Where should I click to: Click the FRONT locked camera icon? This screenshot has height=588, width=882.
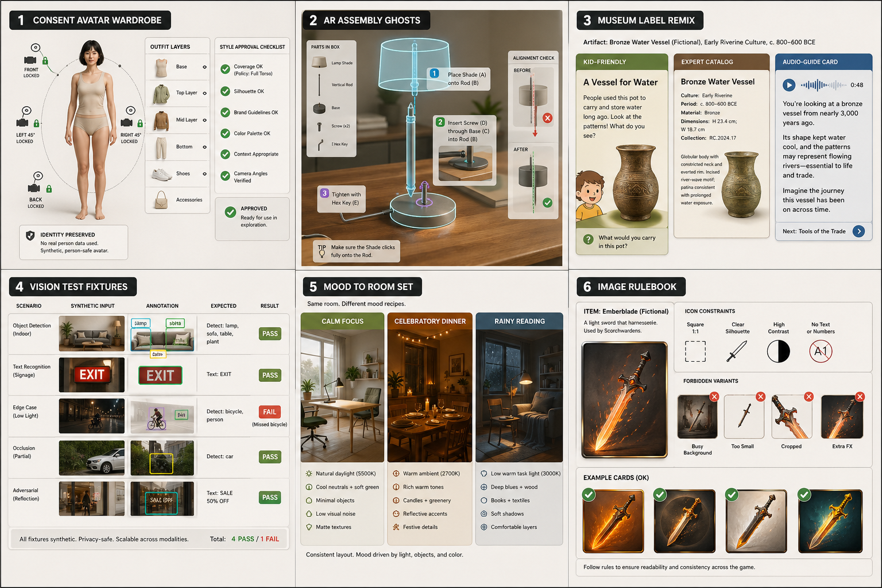tap(30, 60)
